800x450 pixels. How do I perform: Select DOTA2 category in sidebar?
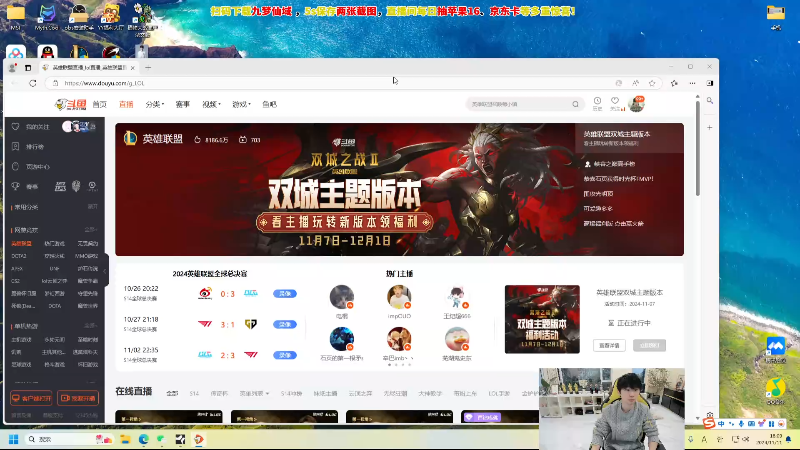[x=19, y=256]
